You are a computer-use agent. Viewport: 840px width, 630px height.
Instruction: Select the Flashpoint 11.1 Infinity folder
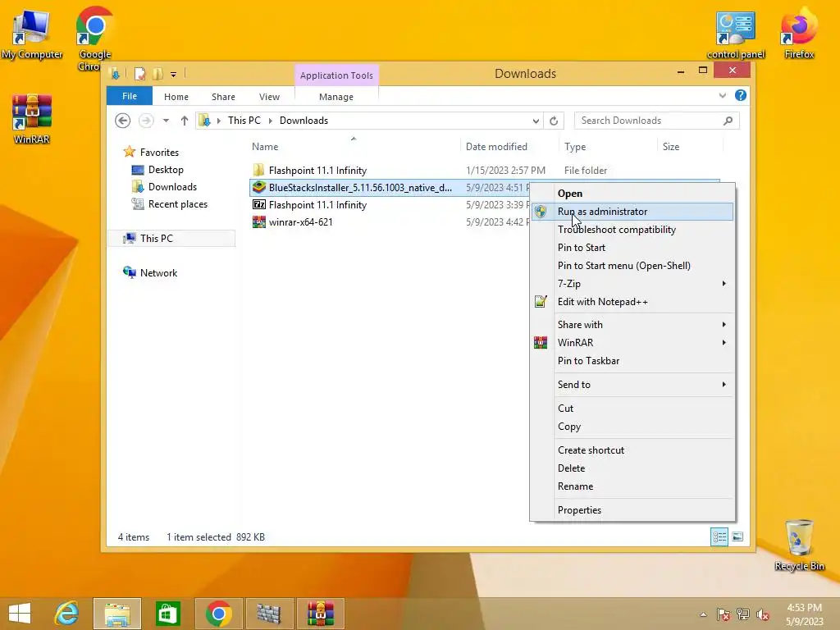tap(317, 171)
